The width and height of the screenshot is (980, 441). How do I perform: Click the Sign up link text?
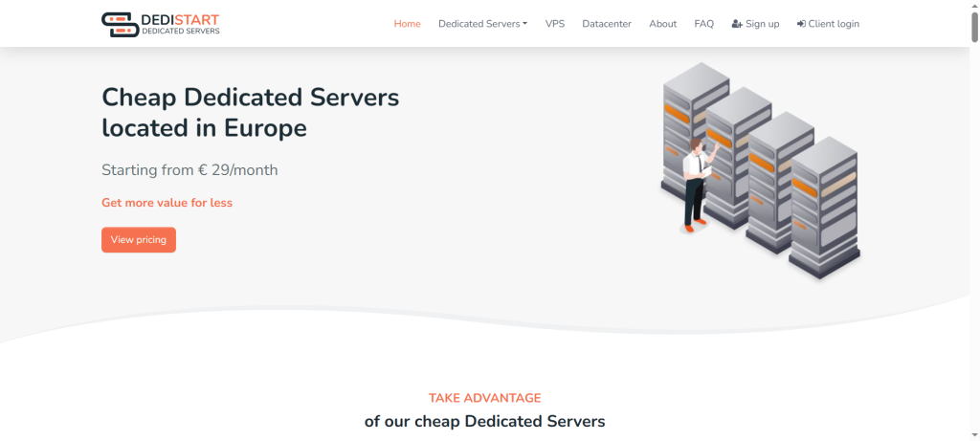coord(762,24)
